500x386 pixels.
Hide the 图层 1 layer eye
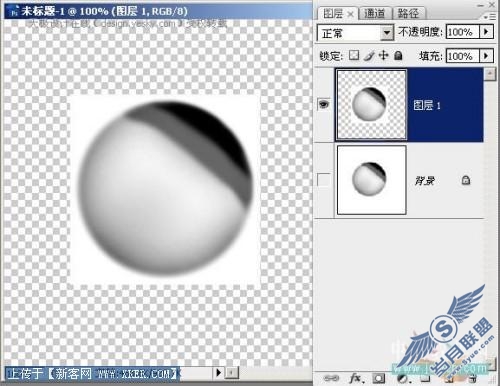point(324,104)
